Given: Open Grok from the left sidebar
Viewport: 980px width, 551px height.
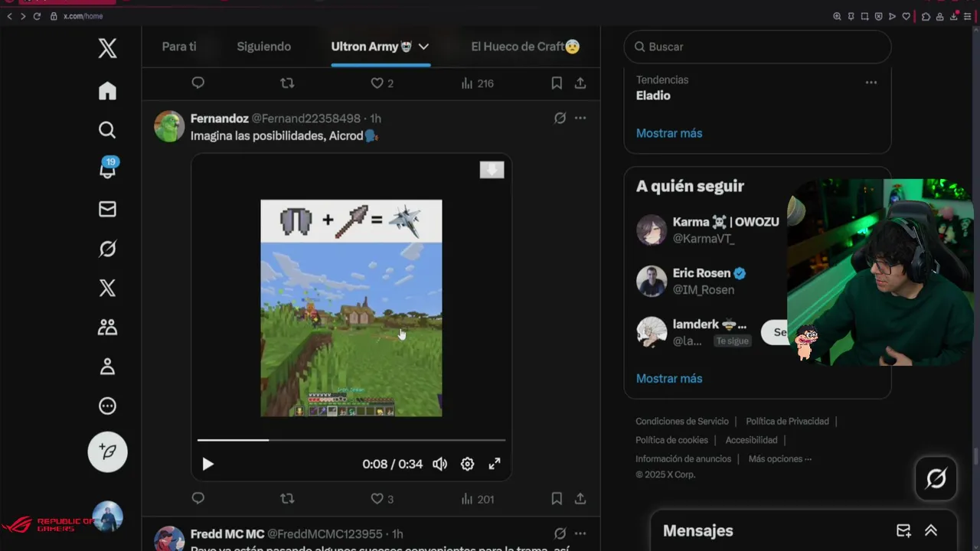Looking at the screenshot, I should pos(107,249).
